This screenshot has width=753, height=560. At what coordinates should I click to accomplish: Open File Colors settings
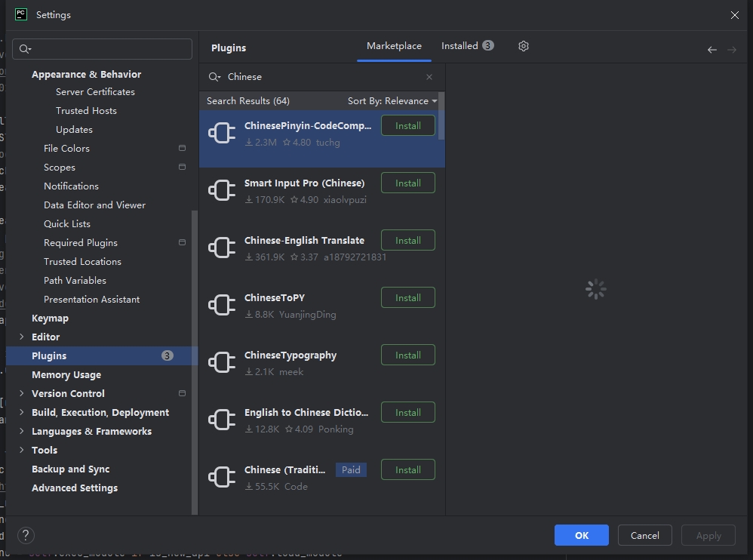(x=66, y=149)
